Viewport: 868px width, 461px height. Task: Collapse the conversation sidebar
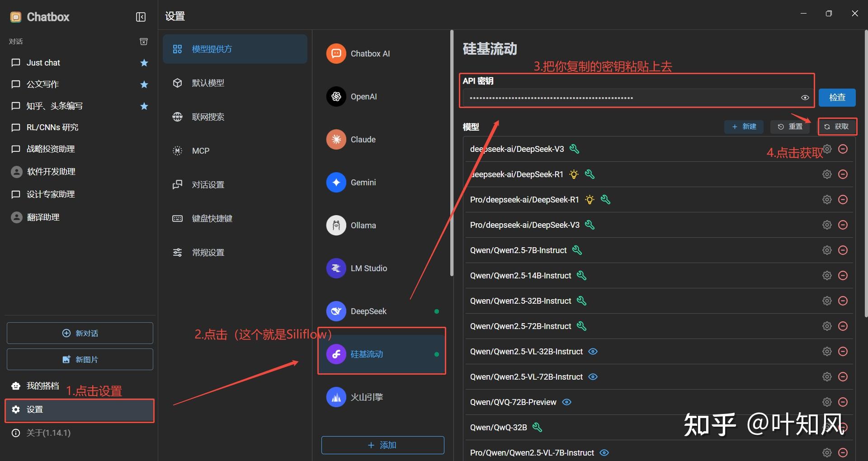tap(141, 17)
